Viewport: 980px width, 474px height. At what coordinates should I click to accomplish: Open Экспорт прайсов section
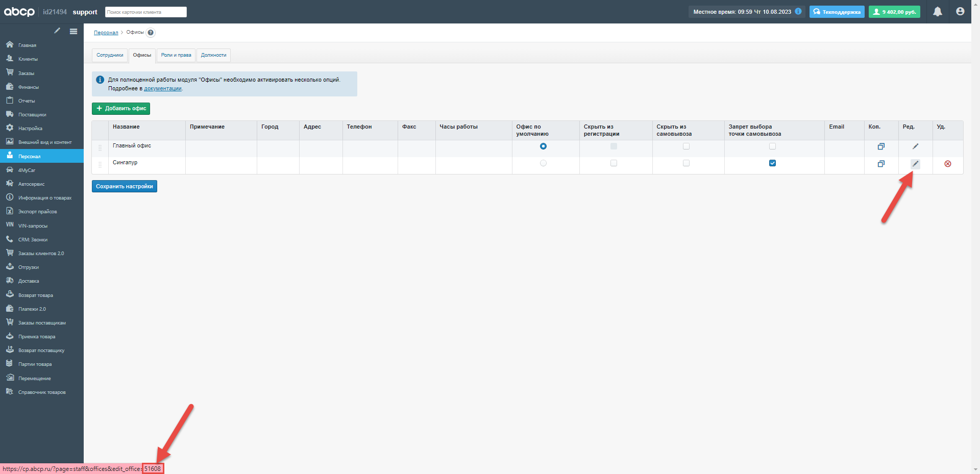coord(42,212)
